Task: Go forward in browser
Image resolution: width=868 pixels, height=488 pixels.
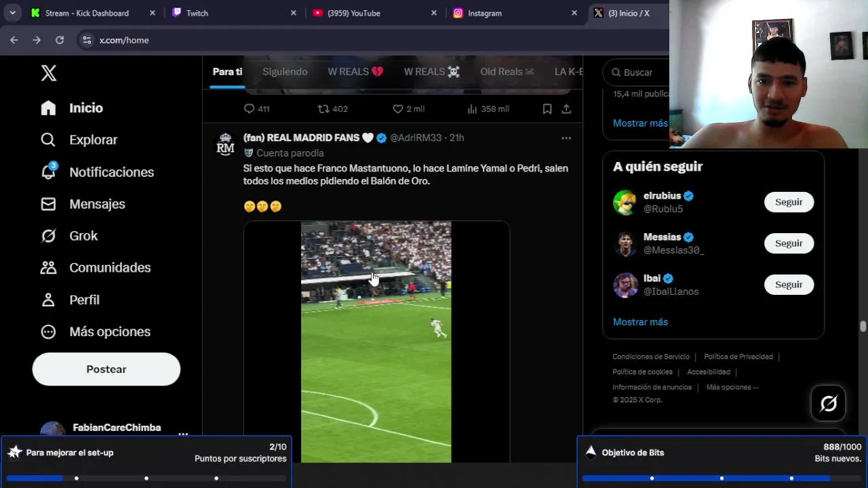Action: 37,40
